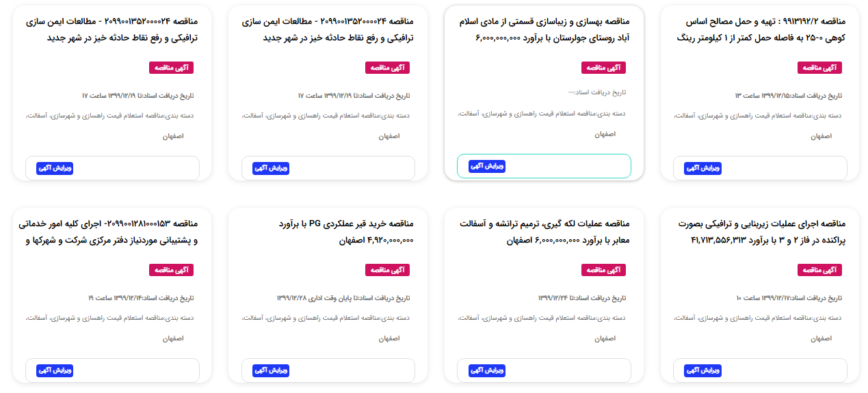
Task: Click the teal-outlined action box on جولرستان card
Action: point(544,166)
